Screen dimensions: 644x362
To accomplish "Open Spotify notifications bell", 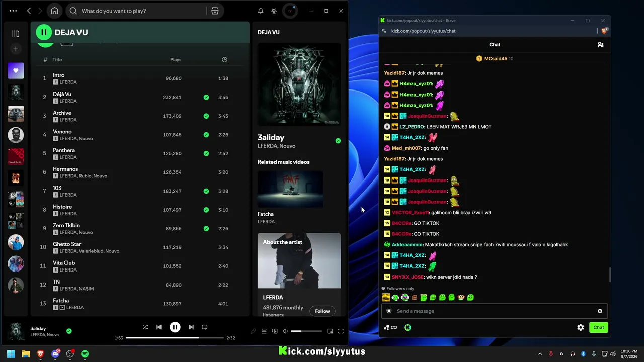I will click(x=261, y=11).
